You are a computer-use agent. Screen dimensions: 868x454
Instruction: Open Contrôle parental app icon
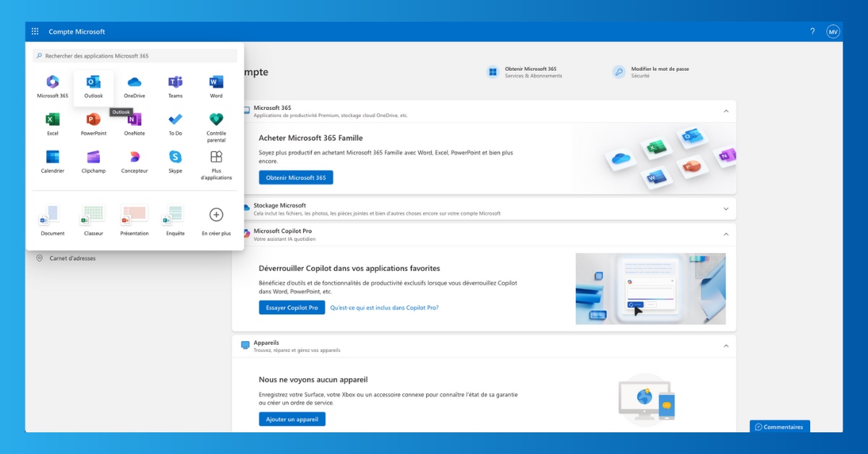tap(216, 127)
